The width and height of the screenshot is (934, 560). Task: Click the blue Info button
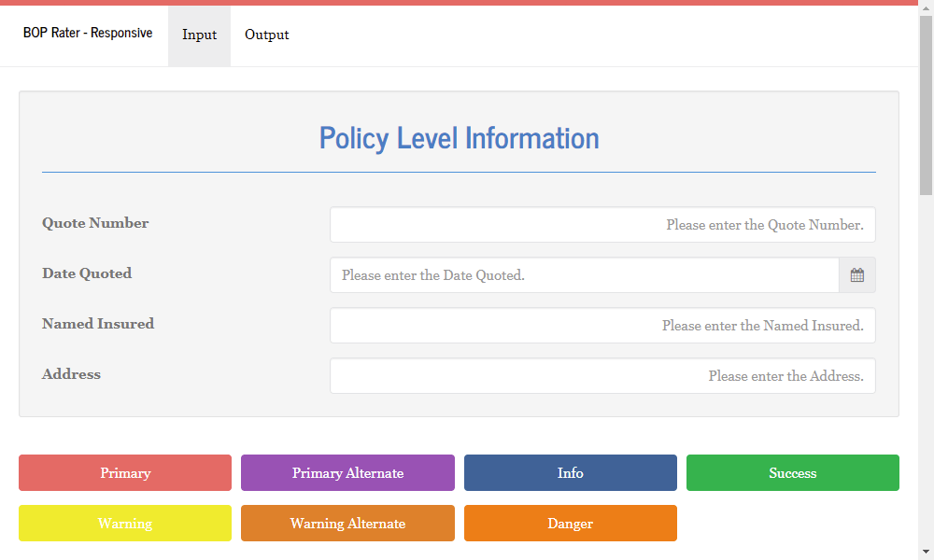pyautogui.click(x=570, y=472)
